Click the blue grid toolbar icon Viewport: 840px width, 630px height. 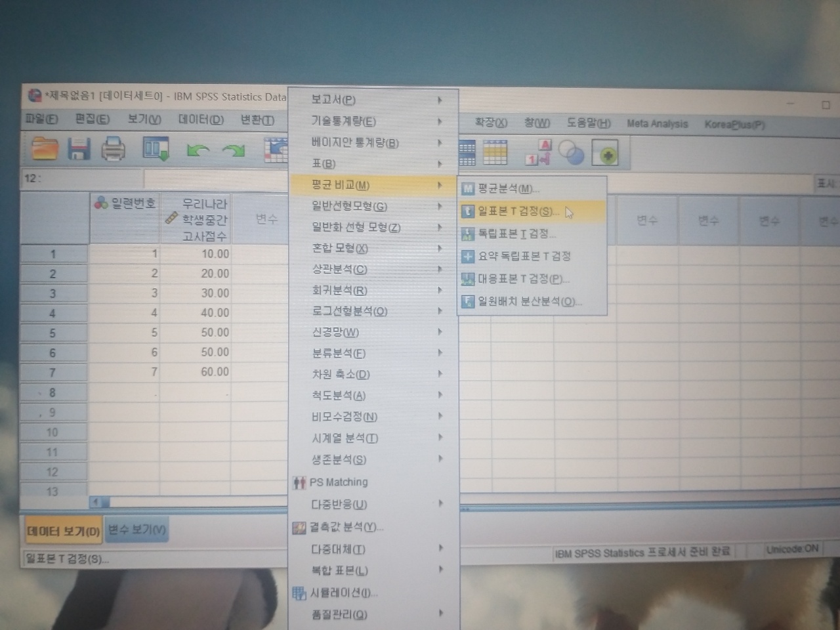pyautogui.click(x=467, y=153)
